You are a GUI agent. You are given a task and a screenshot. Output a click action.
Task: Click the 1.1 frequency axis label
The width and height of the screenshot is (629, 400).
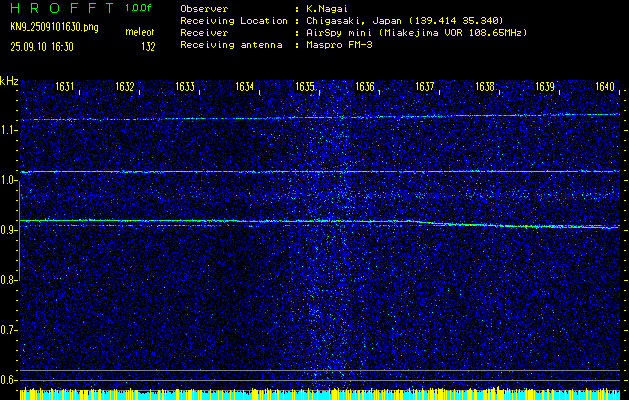[x=6, y=130]
